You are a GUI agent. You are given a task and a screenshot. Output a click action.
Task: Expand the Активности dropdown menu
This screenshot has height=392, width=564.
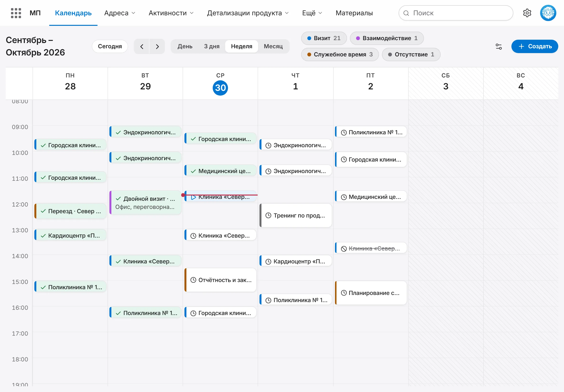(x=171, y=13)
